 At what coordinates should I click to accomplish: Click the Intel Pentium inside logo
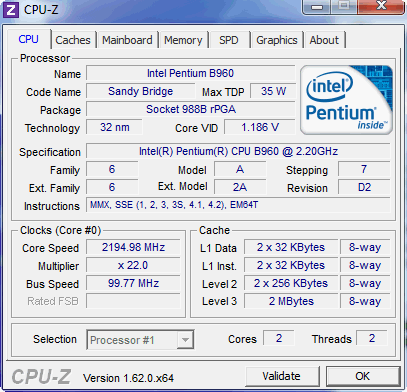[x=347, y=100]
